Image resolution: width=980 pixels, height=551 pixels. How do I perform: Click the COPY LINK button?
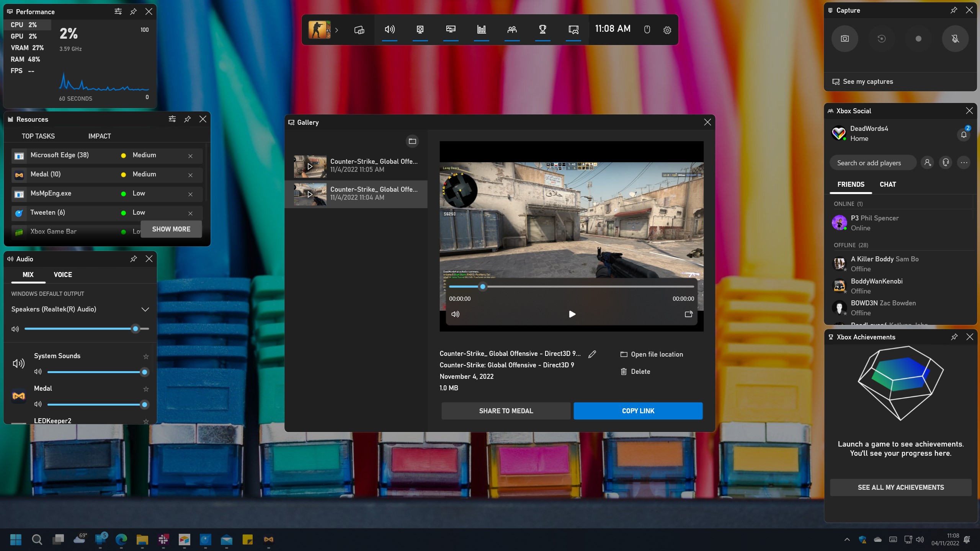(x=638, y=411)
